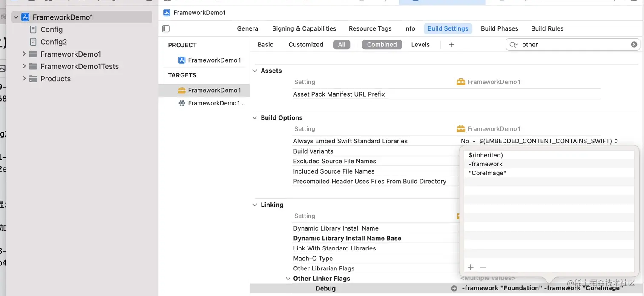Open the Build Phases tab

pyautogui.click(x=499, y=28)
